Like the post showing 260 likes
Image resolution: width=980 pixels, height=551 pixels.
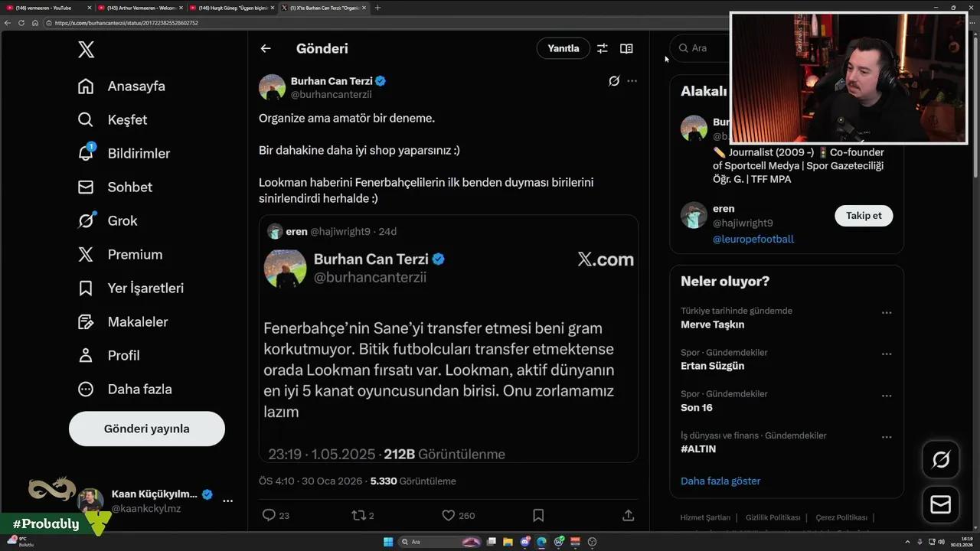449,516
